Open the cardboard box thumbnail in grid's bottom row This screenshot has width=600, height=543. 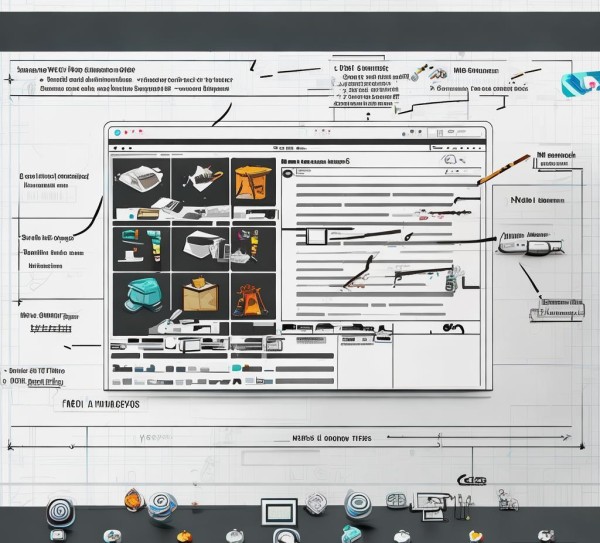tap(199, 296)
